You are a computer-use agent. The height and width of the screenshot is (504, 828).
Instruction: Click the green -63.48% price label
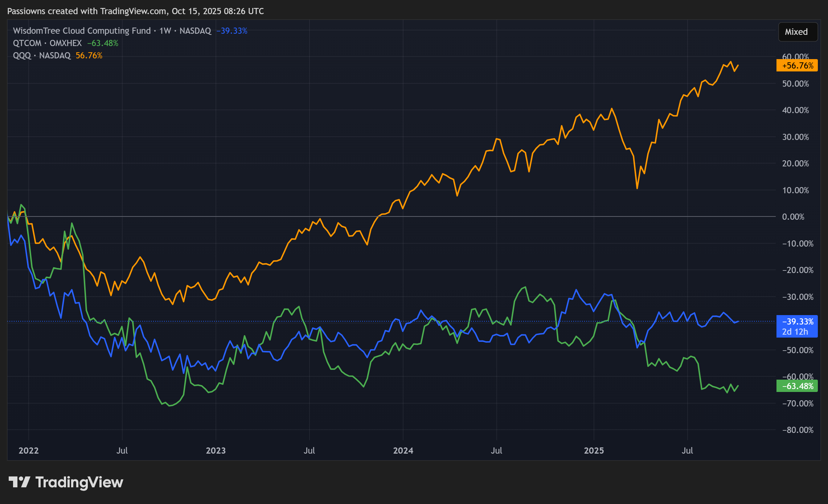[797, 386]
